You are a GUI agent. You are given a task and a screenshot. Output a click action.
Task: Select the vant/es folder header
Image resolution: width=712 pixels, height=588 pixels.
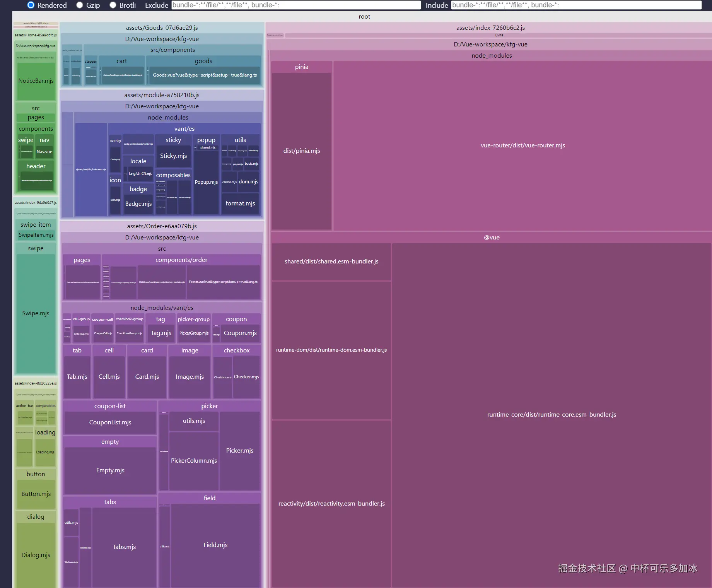click(184, 129)
